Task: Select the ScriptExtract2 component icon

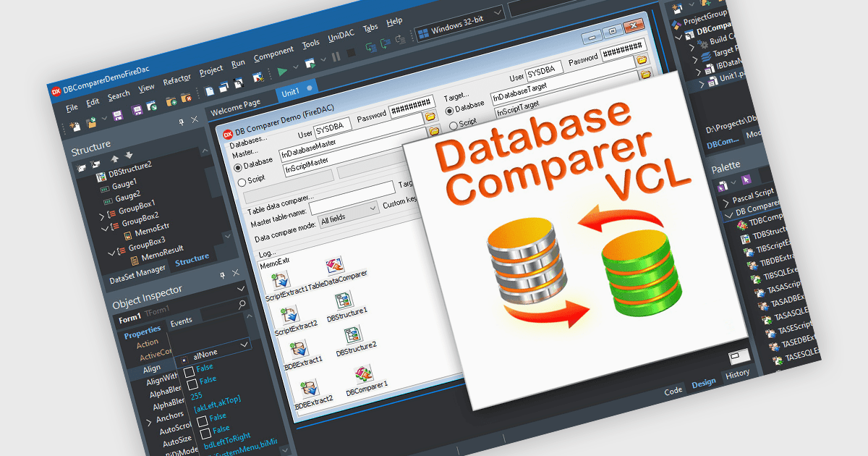Action: pyautogui.click(x=290, y=313)
